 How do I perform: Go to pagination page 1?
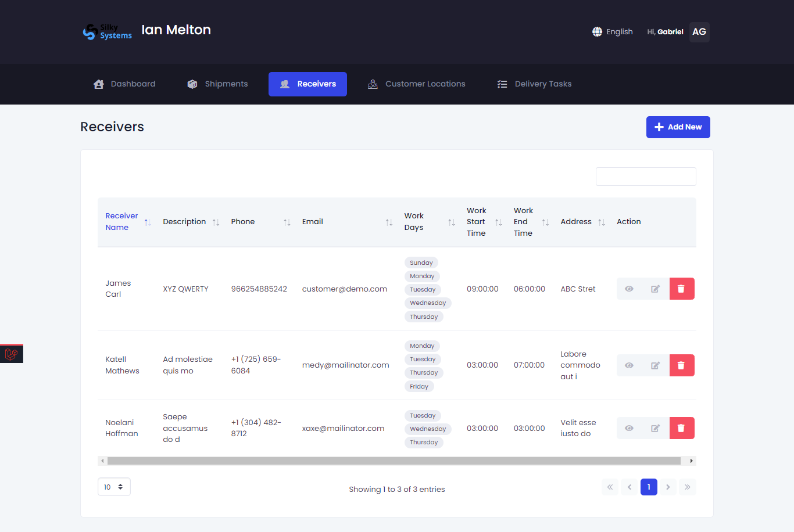(x=649, y=487)
